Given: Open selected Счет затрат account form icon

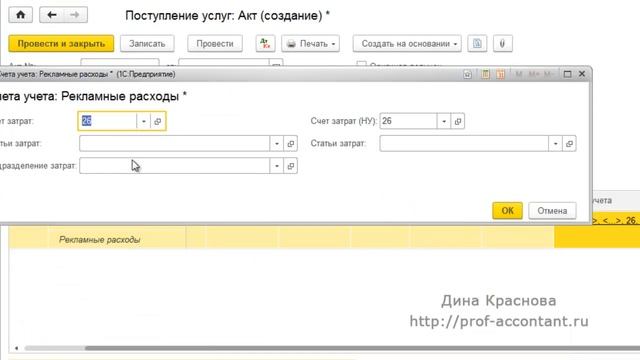Looking at the screenshot, I should [158, 121].
